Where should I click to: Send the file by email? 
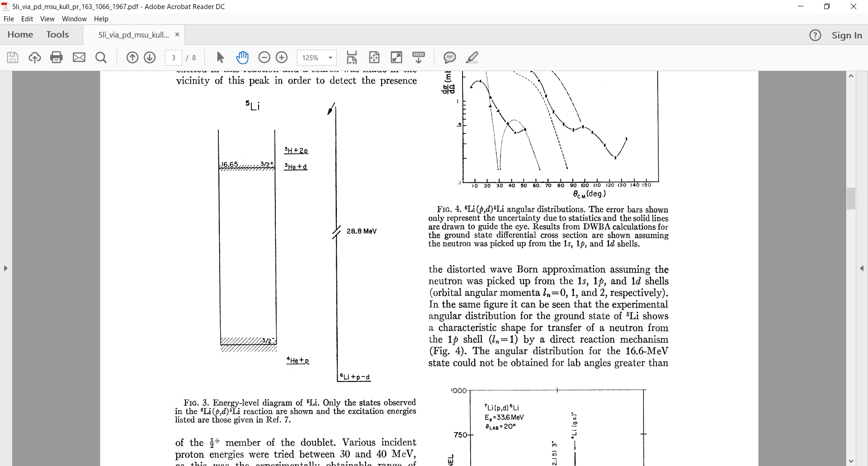point(79,57)
